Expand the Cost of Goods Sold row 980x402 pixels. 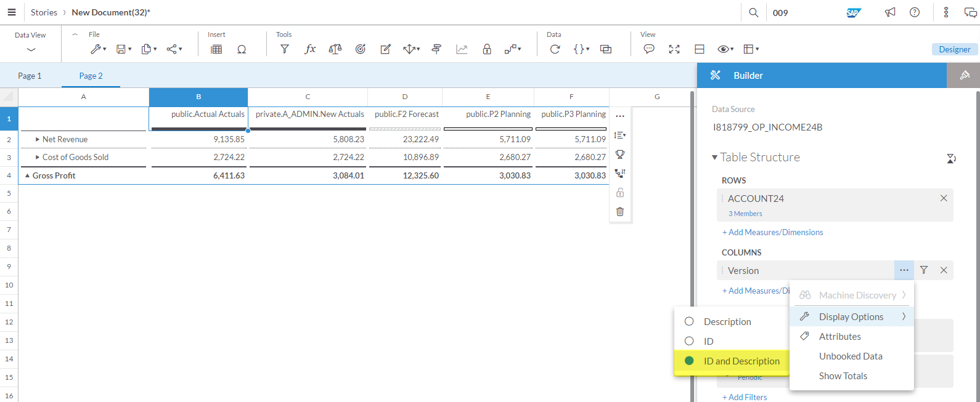pyautogui.click(x=38, y=157)
